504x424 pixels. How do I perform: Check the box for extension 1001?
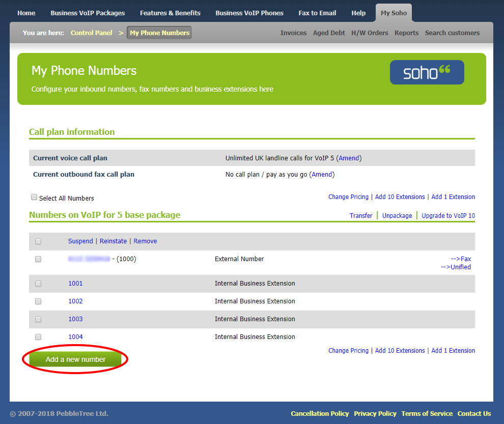(38, 284)
